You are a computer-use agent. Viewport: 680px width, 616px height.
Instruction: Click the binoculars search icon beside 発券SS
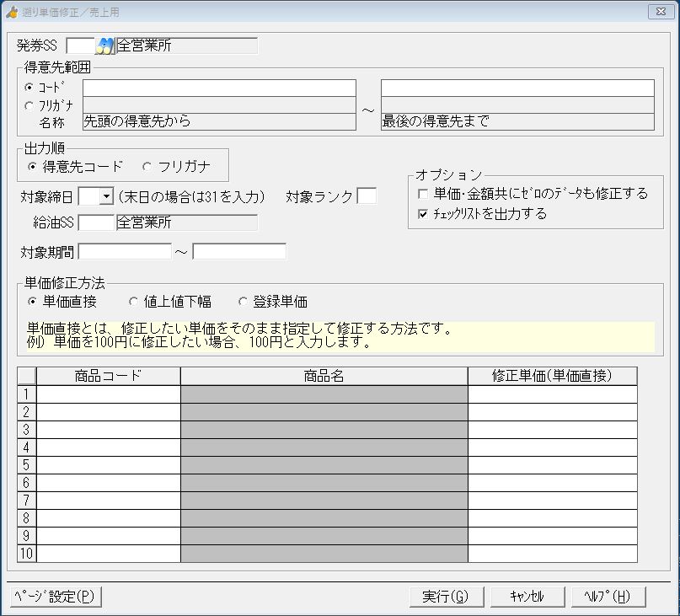click(104, 46)
